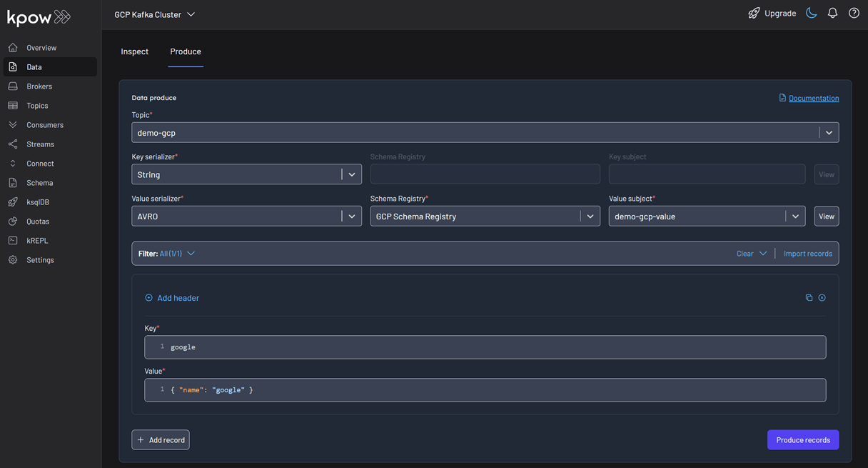Select the Produce tab
868x468 pixels.
coord(185,51)
